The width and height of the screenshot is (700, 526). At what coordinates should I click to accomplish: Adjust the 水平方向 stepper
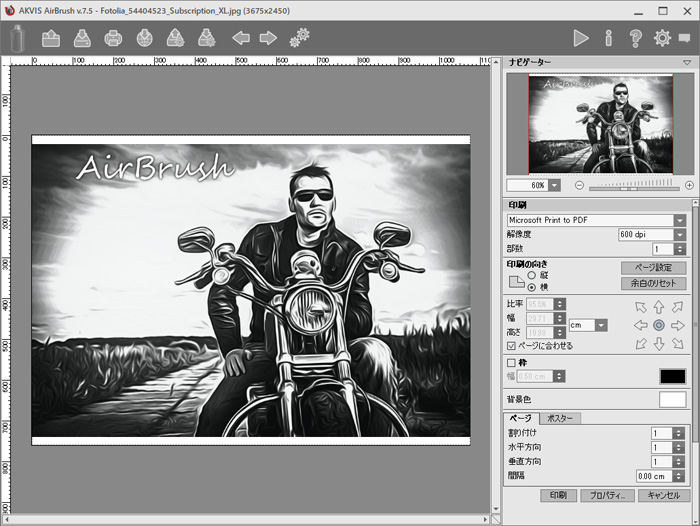click(x=679, y=447)
